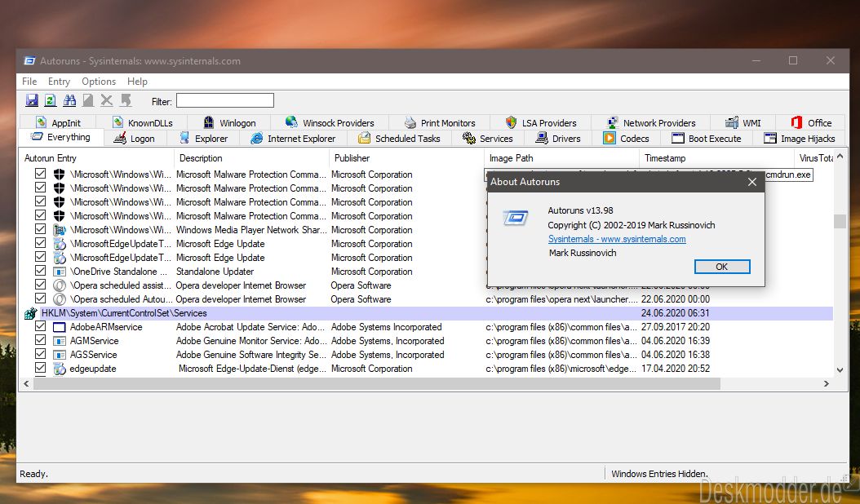Click the greyed Properties toolbar icon
This screenshot has width=860, height=504.
[x=88, y=100]
